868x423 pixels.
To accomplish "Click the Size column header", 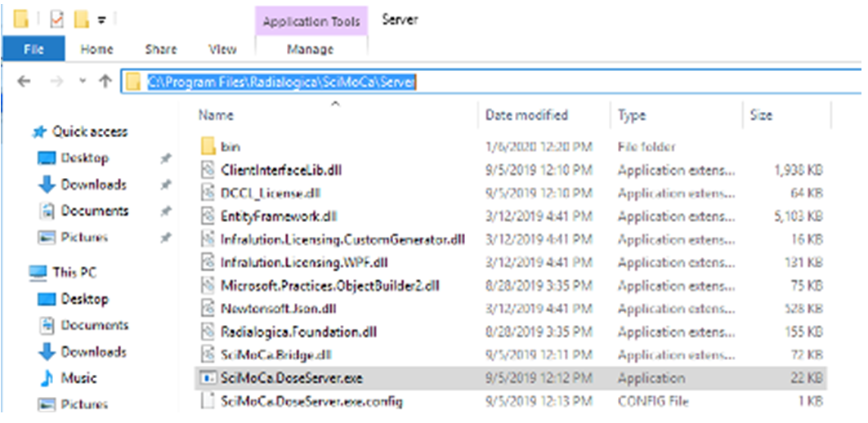I will pyautogui.click(x=761, y=115).
